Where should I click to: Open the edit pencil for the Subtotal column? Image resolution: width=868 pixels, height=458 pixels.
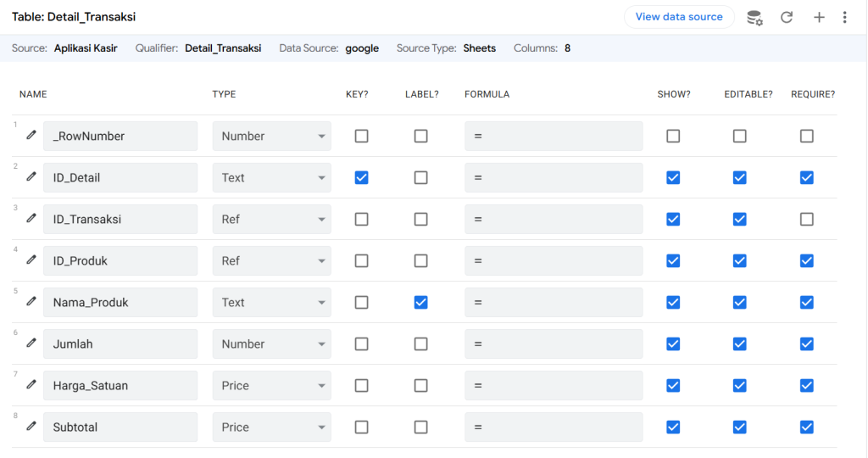click(x=31, y=426)
